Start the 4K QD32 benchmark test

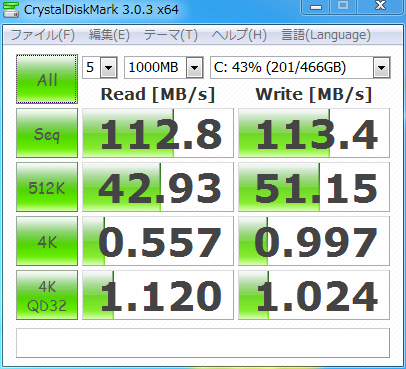pyautogui.click(x=47, y=295)
